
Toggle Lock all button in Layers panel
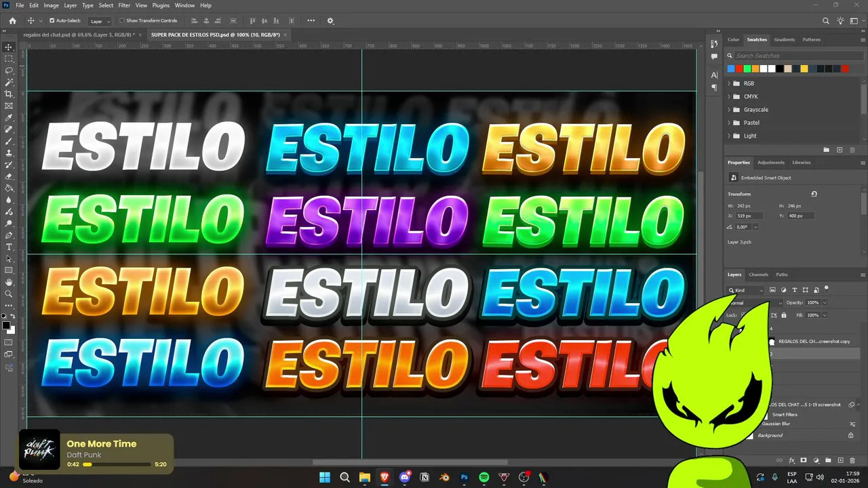coord(784,315)
